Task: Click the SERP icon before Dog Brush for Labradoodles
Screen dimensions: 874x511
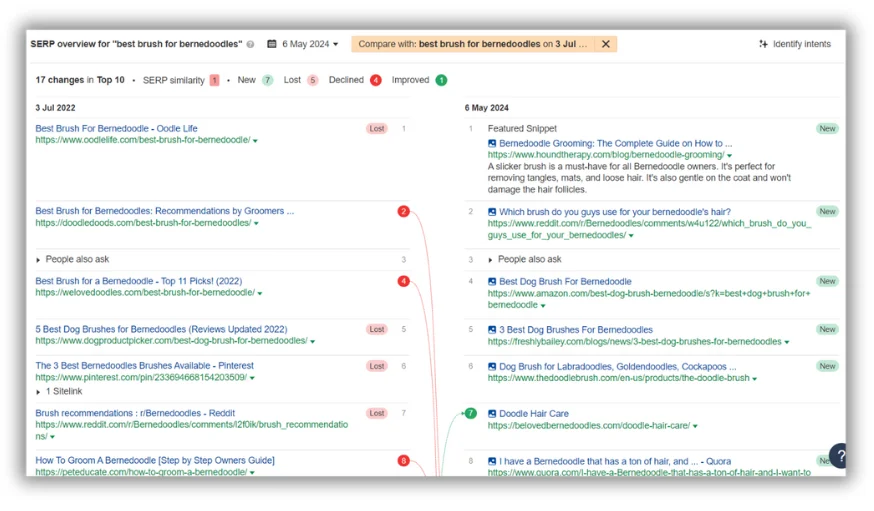Action: coord(492,366)
